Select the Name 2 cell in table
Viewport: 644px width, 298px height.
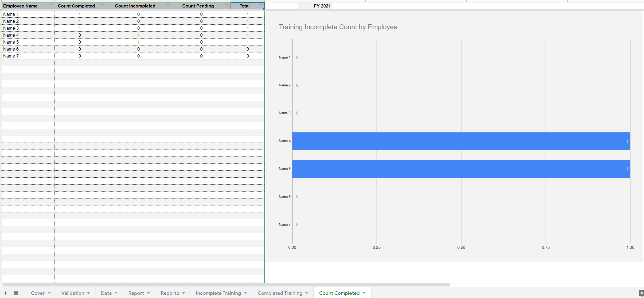pos(28,21)
